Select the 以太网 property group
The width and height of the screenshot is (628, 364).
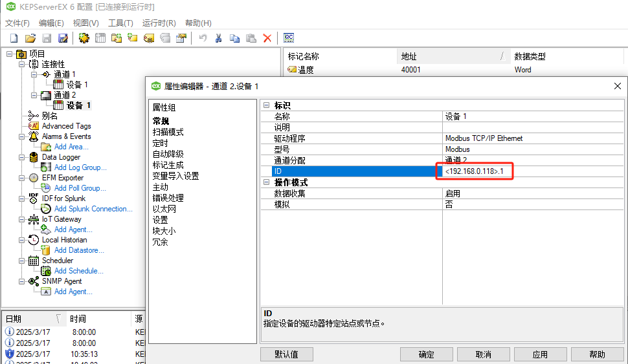(164, 209)
